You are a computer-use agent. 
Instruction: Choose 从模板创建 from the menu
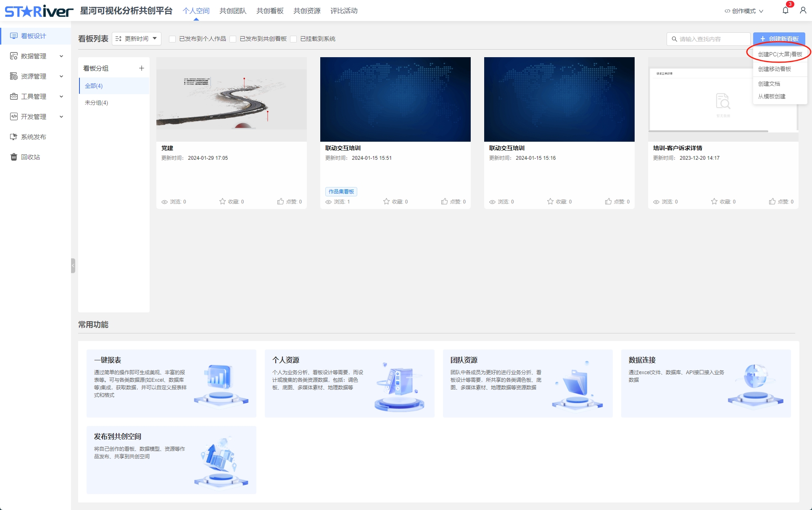coord(772,96)
